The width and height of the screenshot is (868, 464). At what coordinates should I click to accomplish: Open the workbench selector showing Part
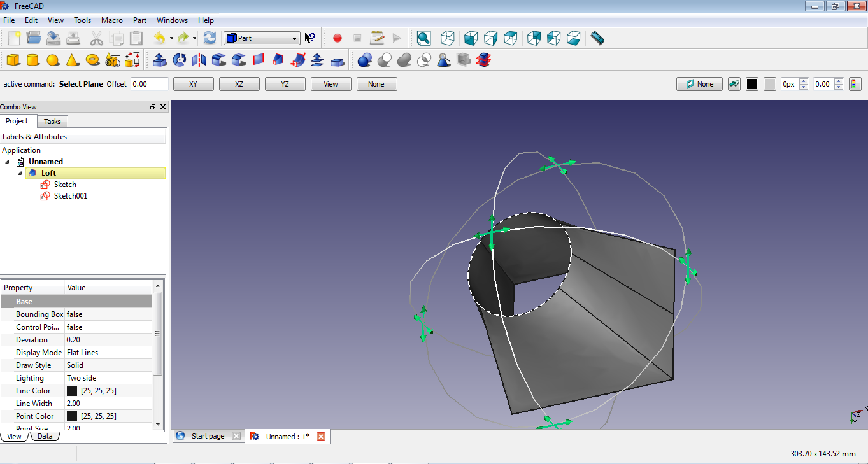pos(261,38)
